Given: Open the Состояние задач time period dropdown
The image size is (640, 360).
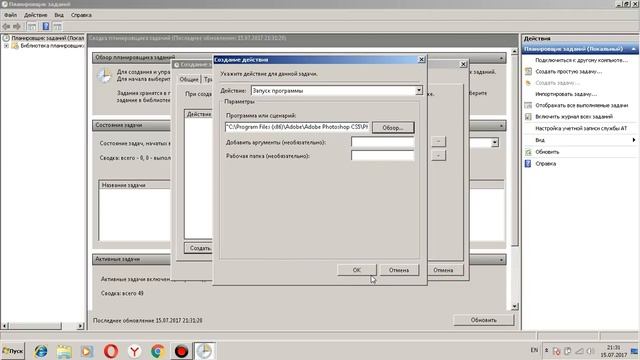Looking at the screenshot, I should click(x=495, y=142).
